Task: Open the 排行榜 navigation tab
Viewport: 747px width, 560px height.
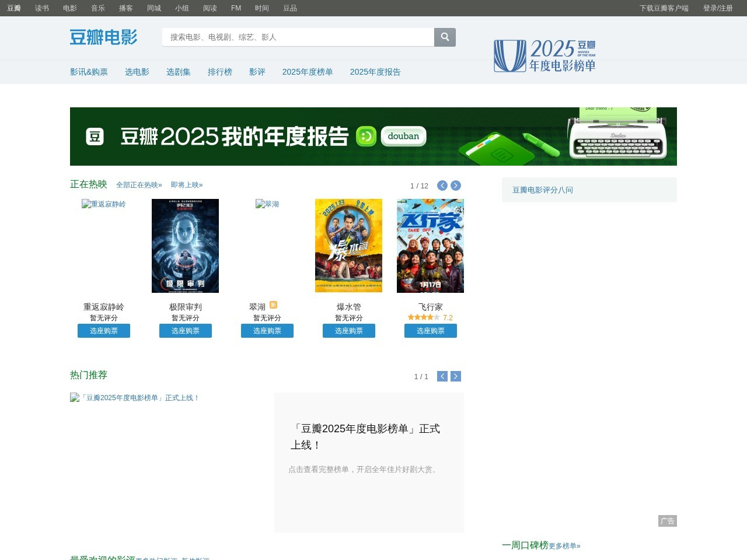Action: [219, 72]
